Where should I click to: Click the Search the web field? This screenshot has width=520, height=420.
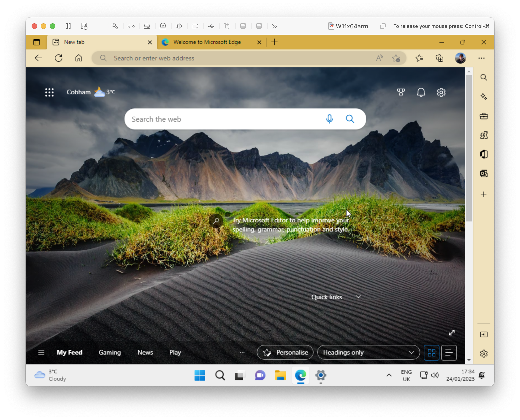coord(225,119)
